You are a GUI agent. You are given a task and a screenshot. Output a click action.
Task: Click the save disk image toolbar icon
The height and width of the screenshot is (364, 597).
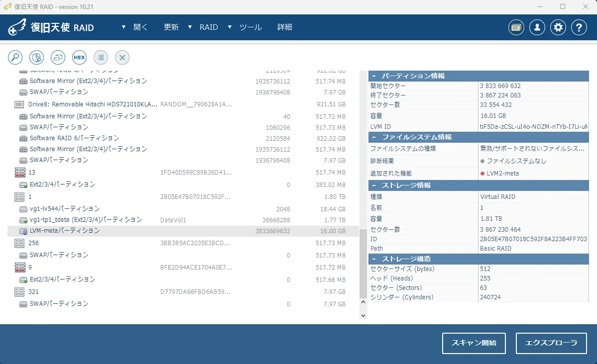tap(58, 57)
